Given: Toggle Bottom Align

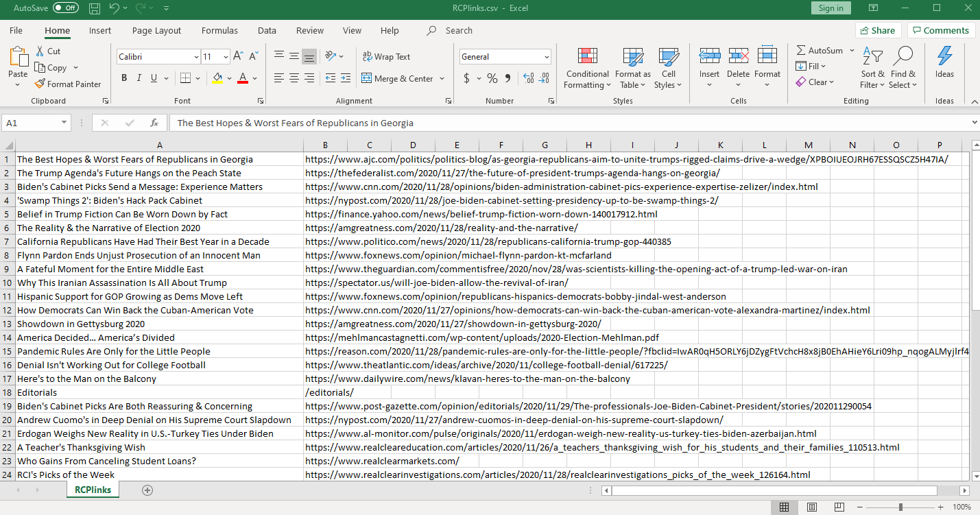Looking at the screenshot, I should pos(309,57).
